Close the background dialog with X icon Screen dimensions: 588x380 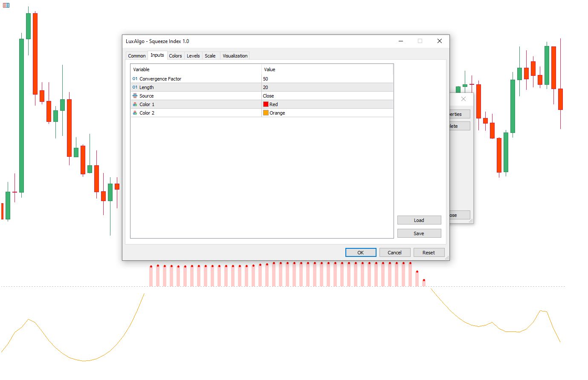click(x=463, y=99)
